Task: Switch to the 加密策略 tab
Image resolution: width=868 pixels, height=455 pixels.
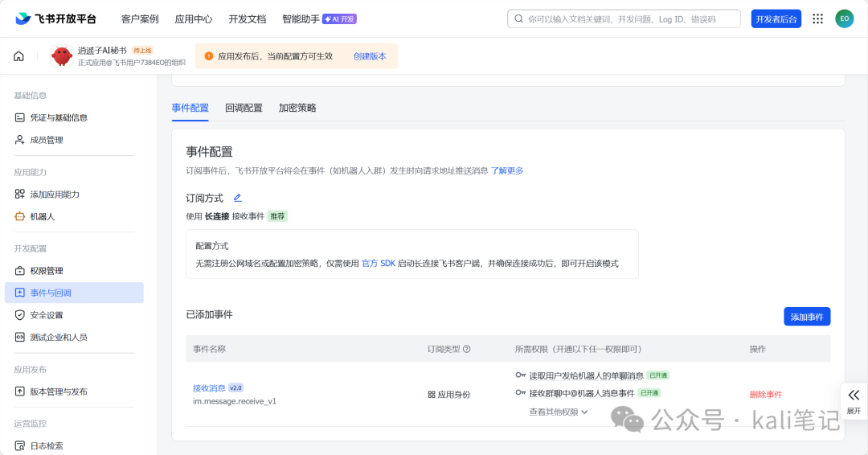Action: click(297, 108)
